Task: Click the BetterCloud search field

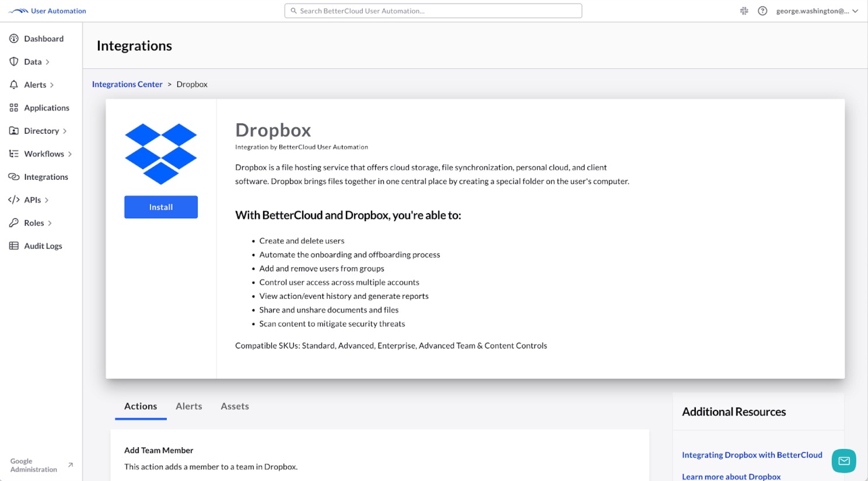Action: (x=433, y=11)
